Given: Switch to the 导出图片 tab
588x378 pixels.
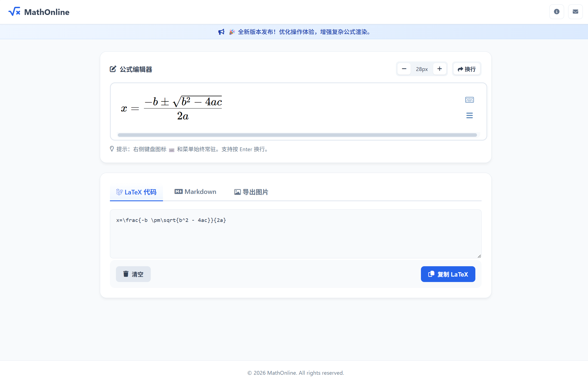Looking at the screenshot, I should point(251,192).
